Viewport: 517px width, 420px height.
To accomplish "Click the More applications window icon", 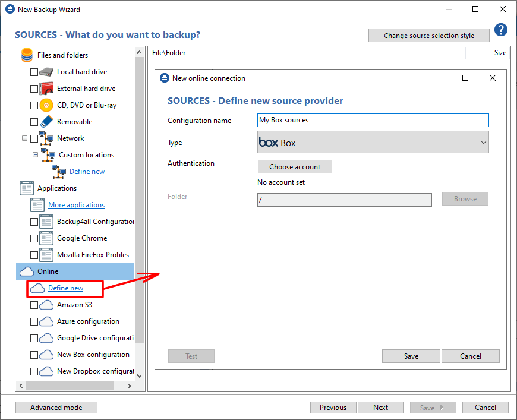I will click(37, 205).
